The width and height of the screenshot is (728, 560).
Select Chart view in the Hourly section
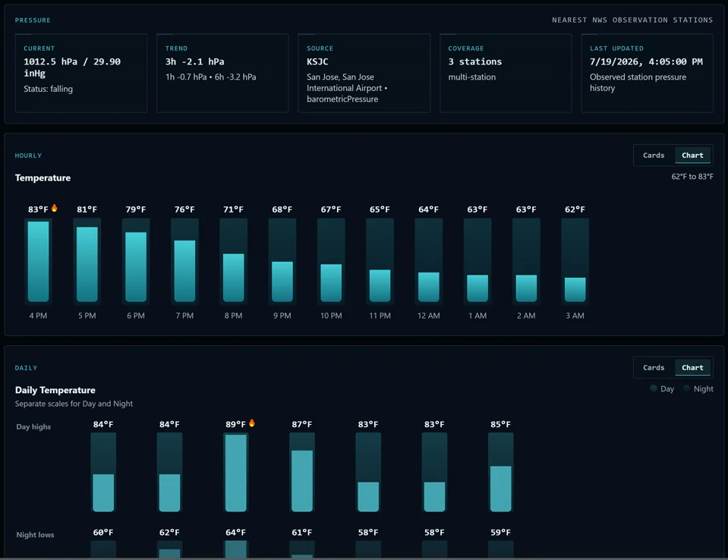692,156
